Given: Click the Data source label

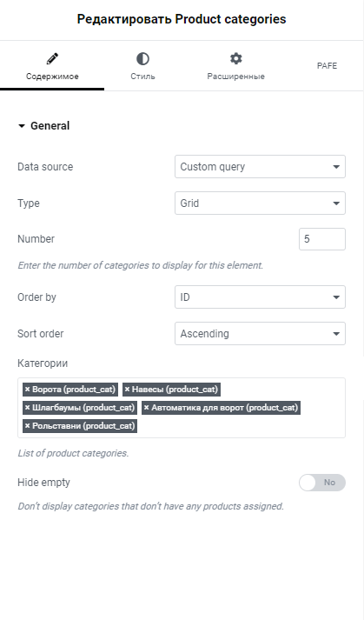Looking at the screenshot, I should tap(45, 166).
